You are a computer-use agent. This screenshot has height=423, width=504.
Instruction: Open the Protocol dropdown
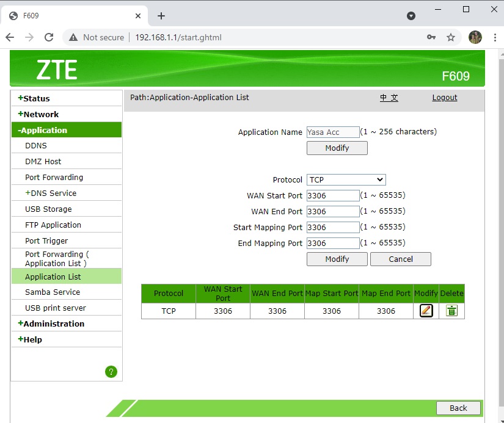click(x=346, y=179)
